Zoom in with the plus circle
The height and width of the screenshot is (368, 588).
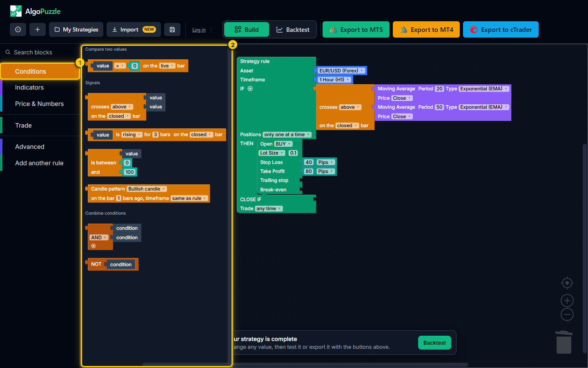(x=567, y=301)
